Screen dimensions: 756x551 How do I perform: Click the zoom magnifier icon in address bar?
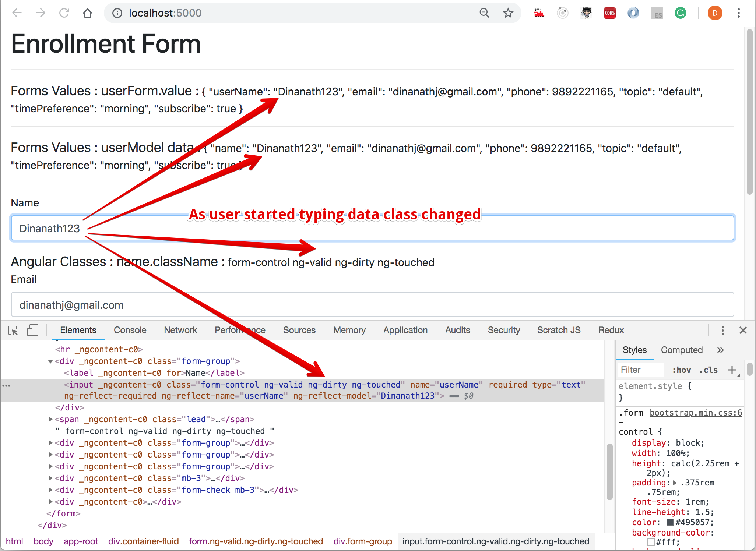(x=484, y=13)
